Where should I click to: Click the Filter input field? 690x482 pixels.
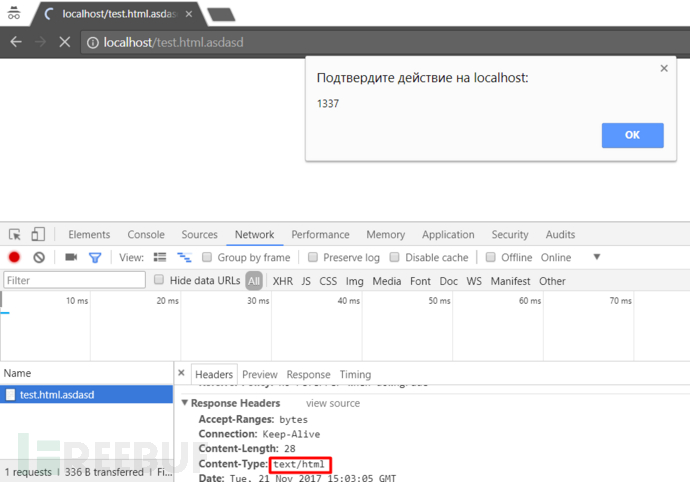click(74, 280)
